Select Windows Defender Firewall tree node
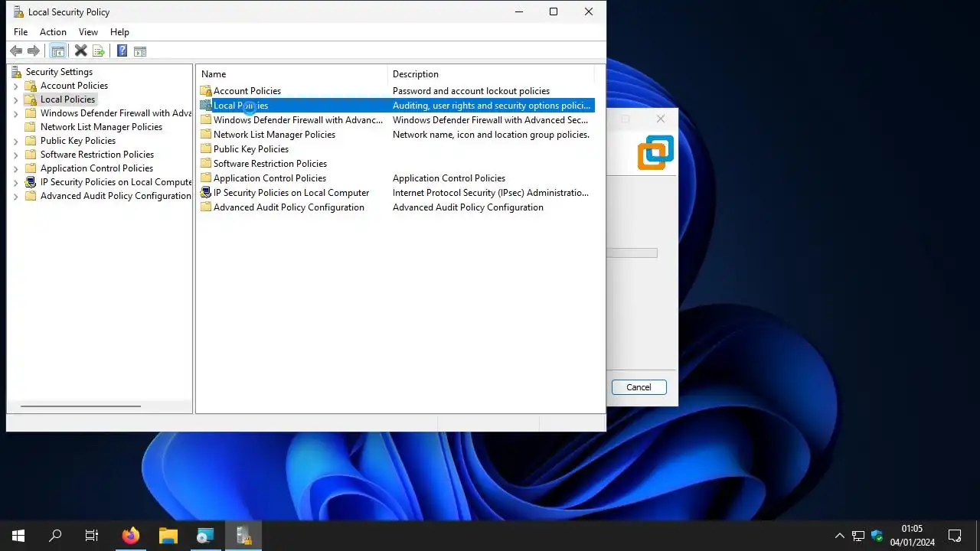The width and height of the screenshot is (980, 551). pos(116,113)
